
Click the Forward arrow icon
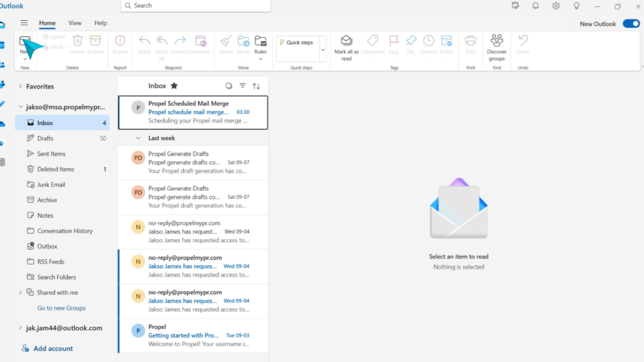pos(180,41)
